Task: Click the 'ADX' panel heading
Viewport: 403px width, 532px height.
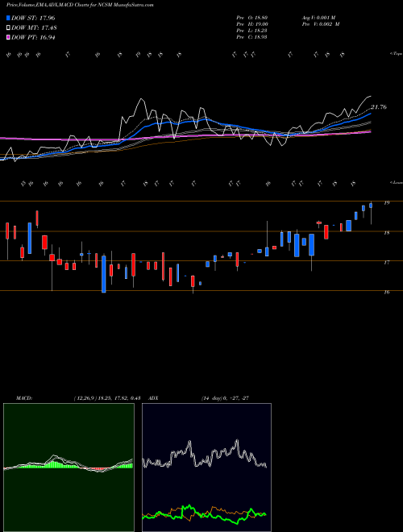Action: pos(153,398)
